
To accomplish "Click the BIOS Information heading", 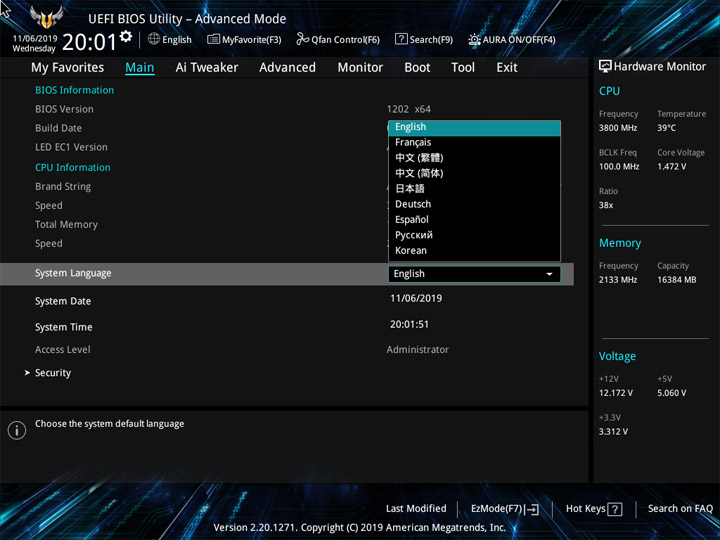I will 74,90.
